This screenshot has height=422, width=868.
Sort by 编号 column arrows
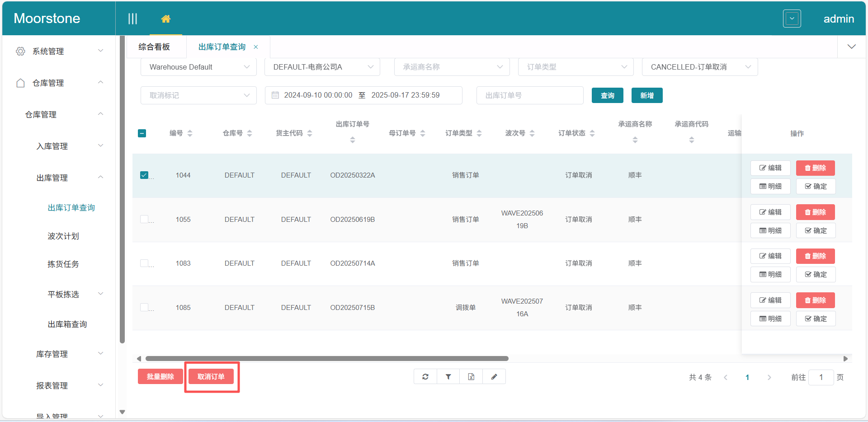click(190, 133)
